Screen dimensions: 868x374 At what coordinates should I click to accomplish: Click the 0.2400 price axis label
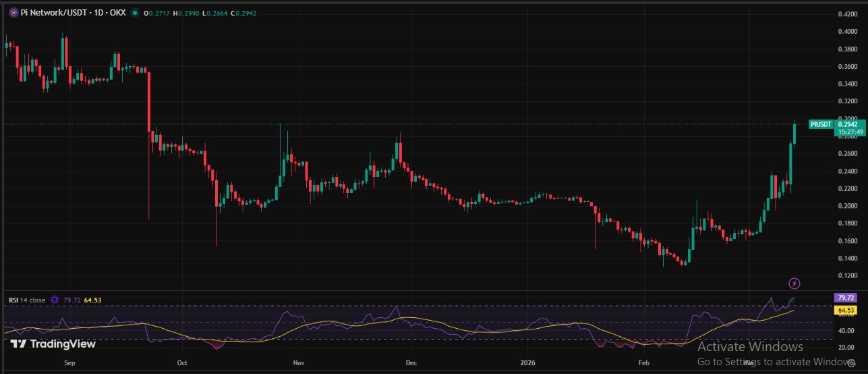pyautogui.click(x=847, y=171)
